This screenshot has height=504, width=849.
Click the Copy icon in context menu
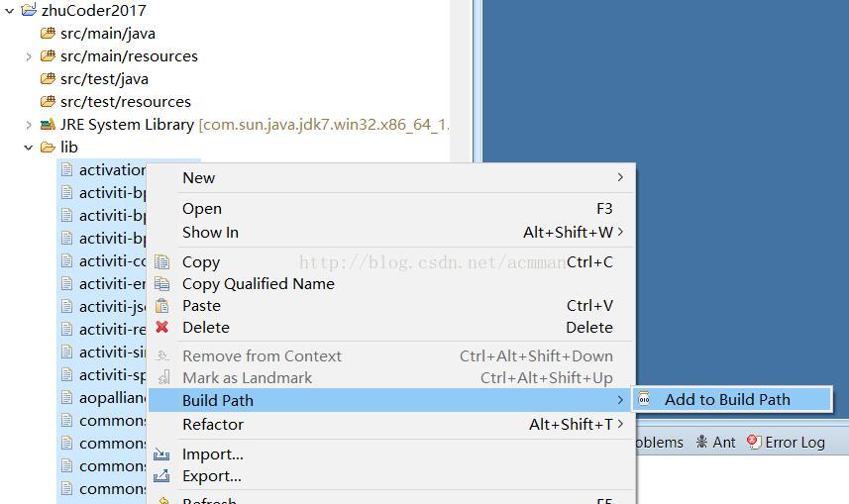162,262
